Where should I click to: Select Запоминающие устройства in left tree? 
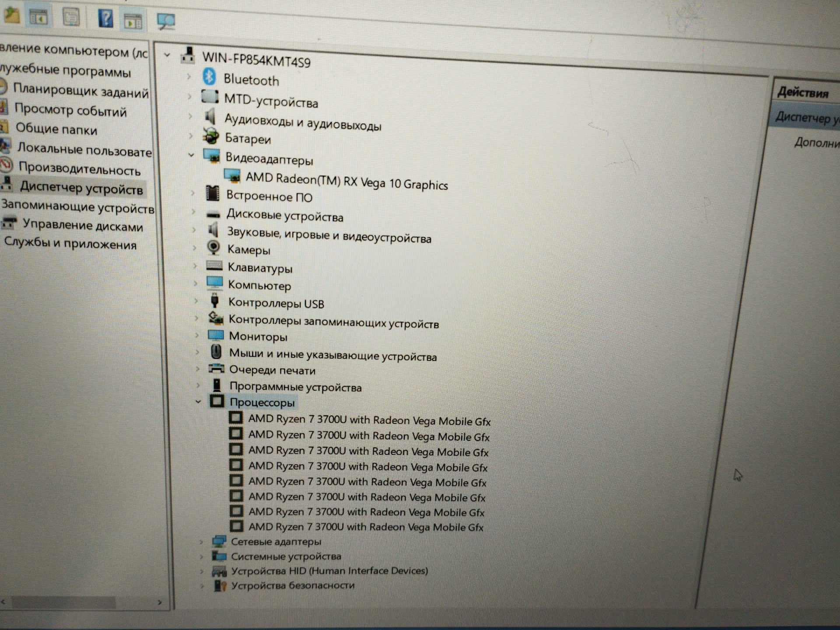pyautogui.click(x=78, y=206)
